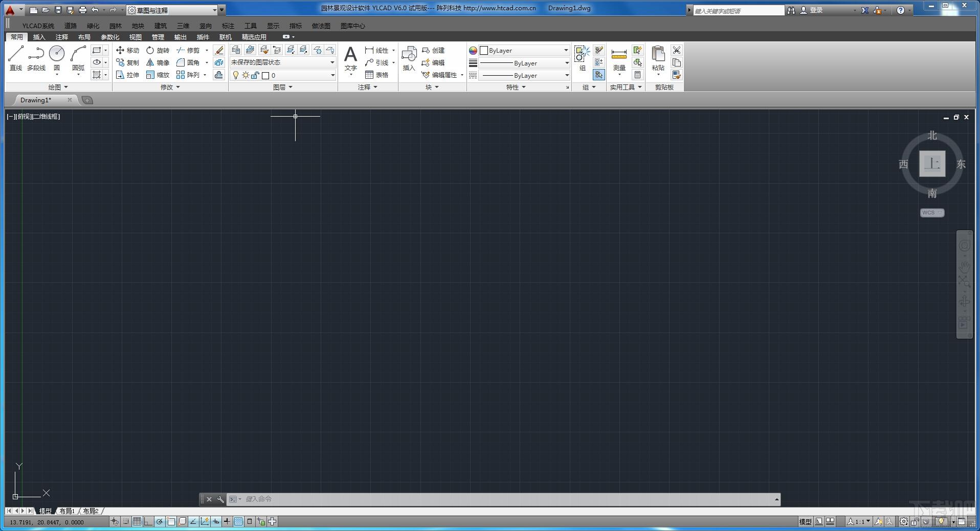Open the 未保存的图层状态 layer state dropdown

coord(282,62)
